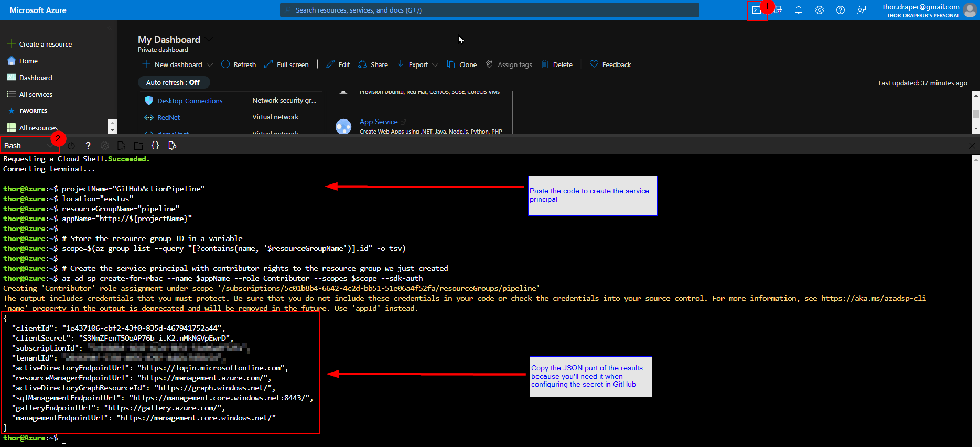The image size is (980, 447).
Task: Share the dashboard
Action: [373, 64]
